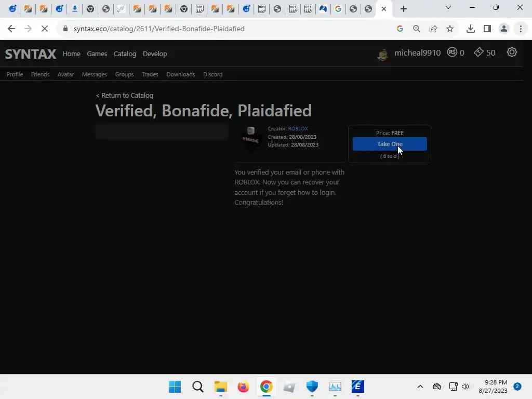Open the Groups link

125,74
